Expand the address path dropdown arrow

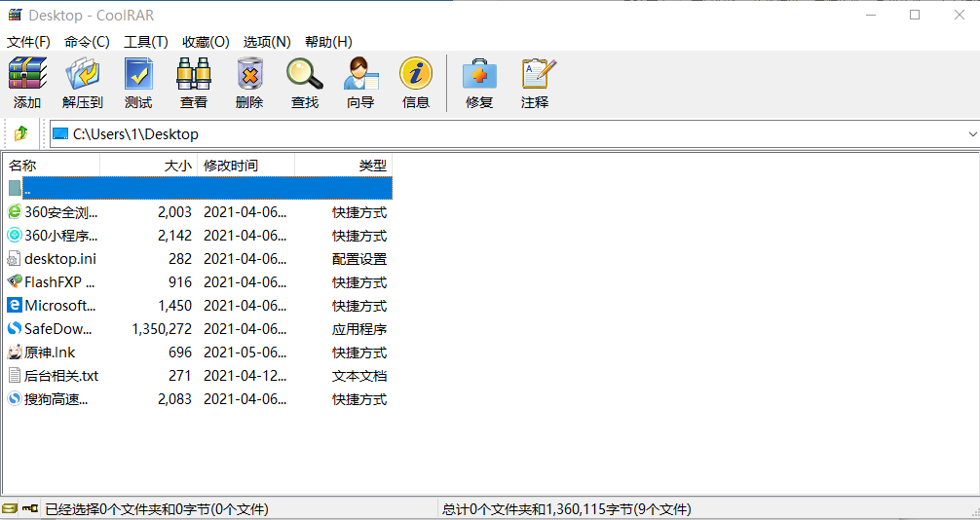[x=972, y=133]
